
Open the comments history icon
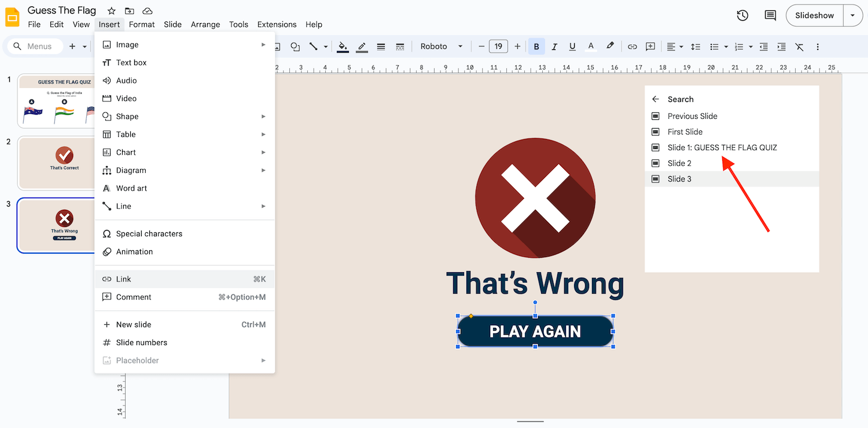tap(770, 16)
